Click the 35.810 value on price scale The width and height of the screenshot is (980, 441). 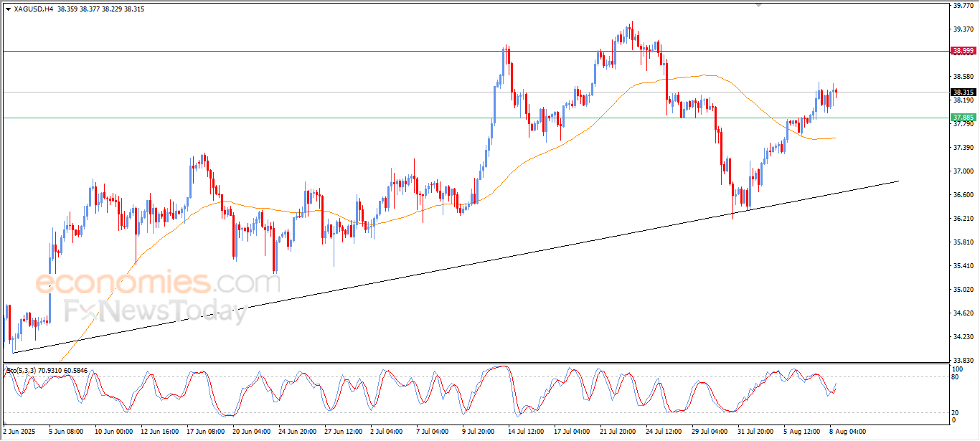tap(963, 242)
